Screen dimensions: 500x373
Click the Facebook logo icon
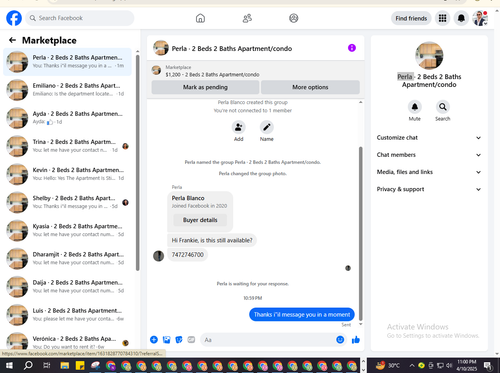click(x=14, y=18)
